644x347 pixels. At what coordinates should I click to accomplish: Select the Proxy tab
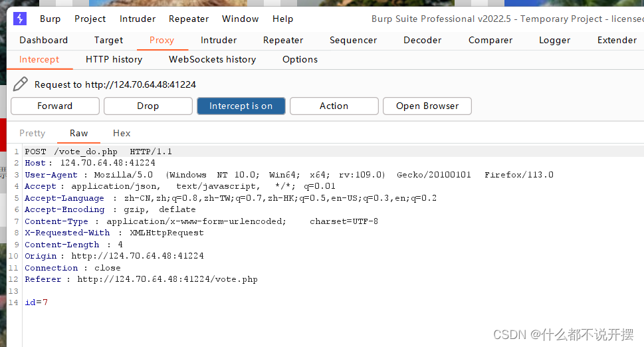point(161,41)
